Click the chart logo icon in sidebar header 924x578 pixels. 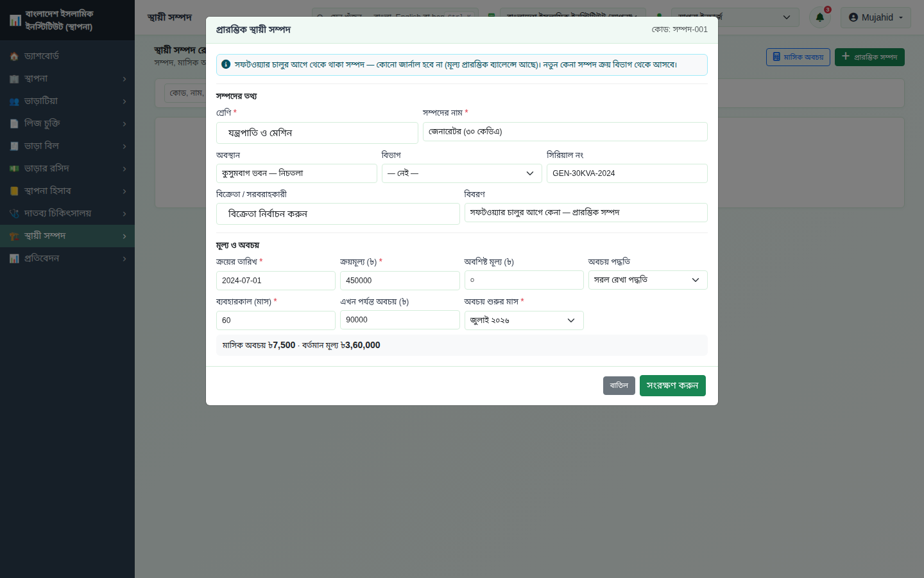pos(15,21)
